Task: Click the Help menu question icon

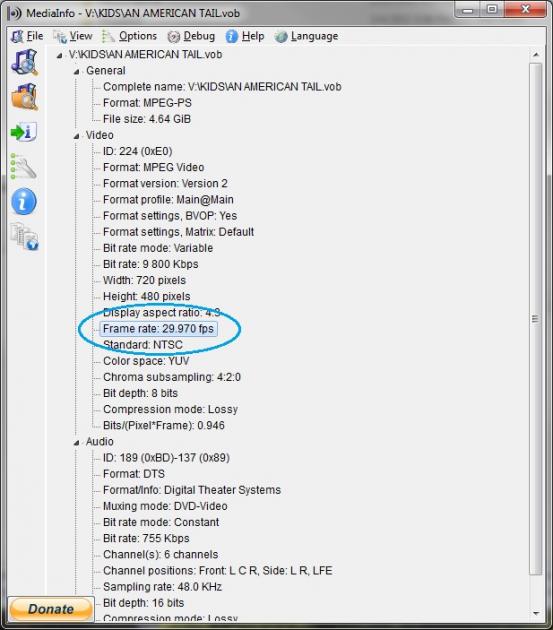Action: pos(231,36)
